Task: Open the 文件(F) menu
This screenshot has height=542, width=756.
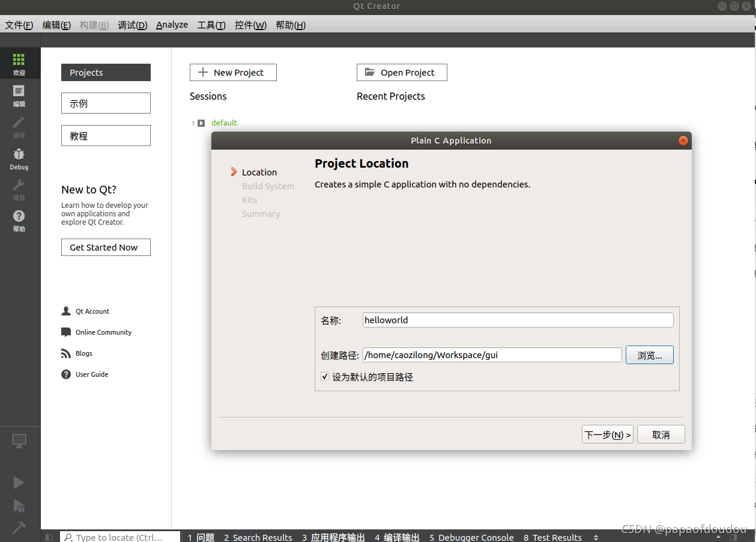Action: pyautogui.click(x=19, y=25)
